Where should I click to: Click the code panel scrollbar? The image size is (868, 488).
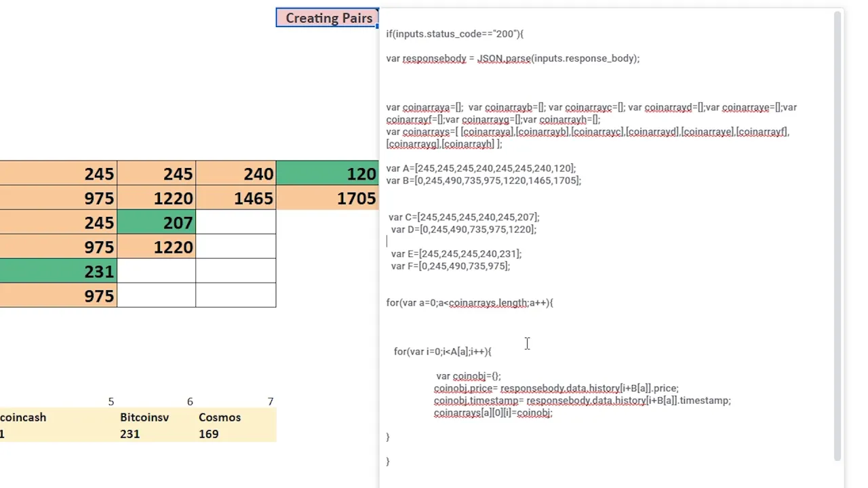[x=836, y=237]
